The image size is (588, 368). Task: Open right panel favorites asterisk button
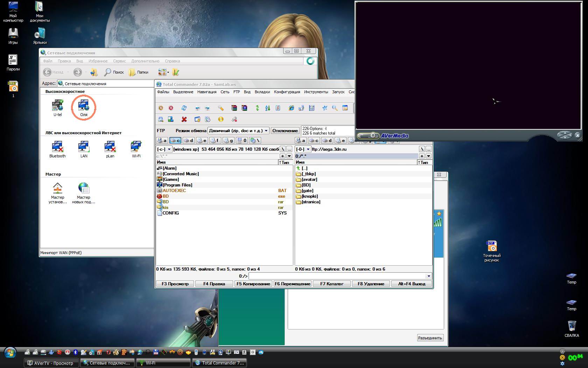tap(422, 156)
